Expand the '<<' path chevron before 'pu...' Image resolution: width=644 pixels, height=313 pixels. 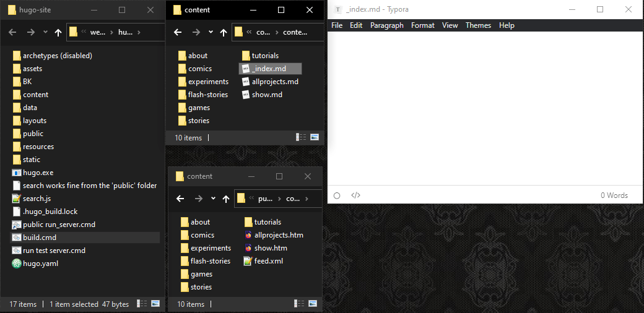click(x=251, y=199)
